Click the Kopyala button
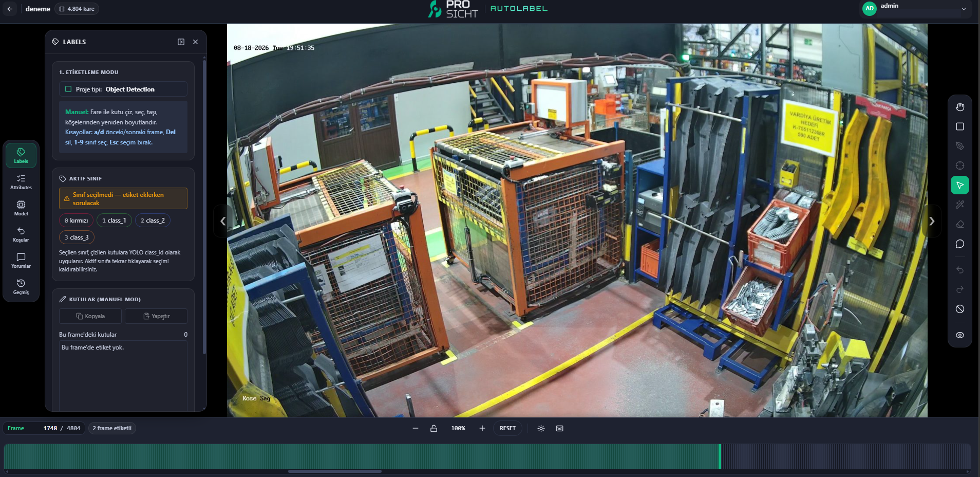Viewport: 980px width, 477px height. 90,316
